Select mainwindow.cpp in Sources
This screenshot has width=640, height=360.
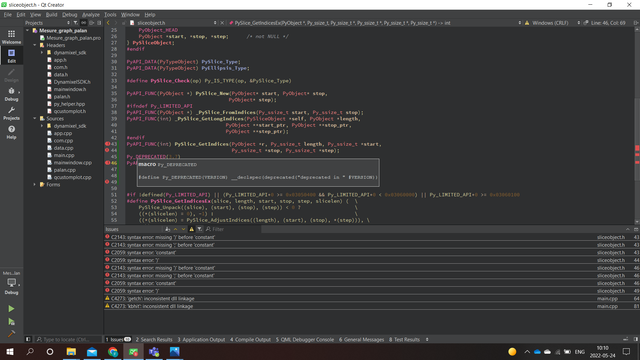72,162
